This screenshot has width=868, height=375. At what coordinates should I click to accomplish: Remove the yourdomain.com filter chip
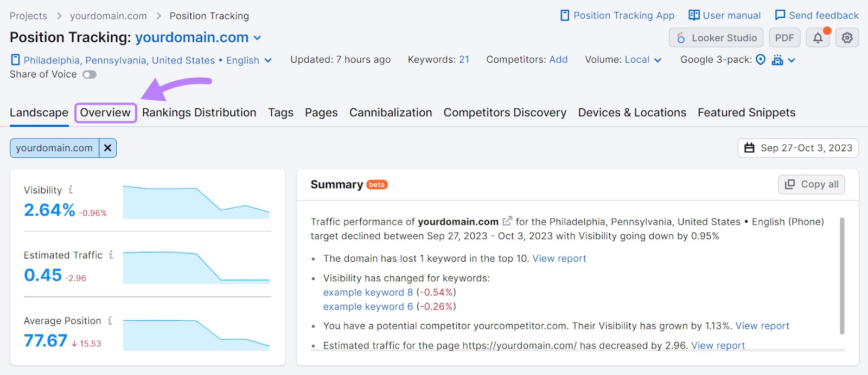point(107,147)
